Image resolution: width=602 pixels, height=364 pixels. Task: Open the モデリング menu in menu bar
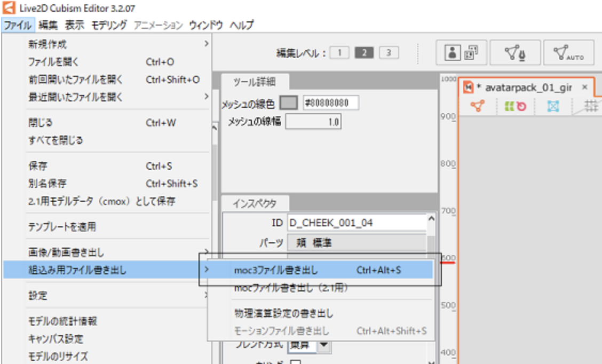[x=109, y=25]
